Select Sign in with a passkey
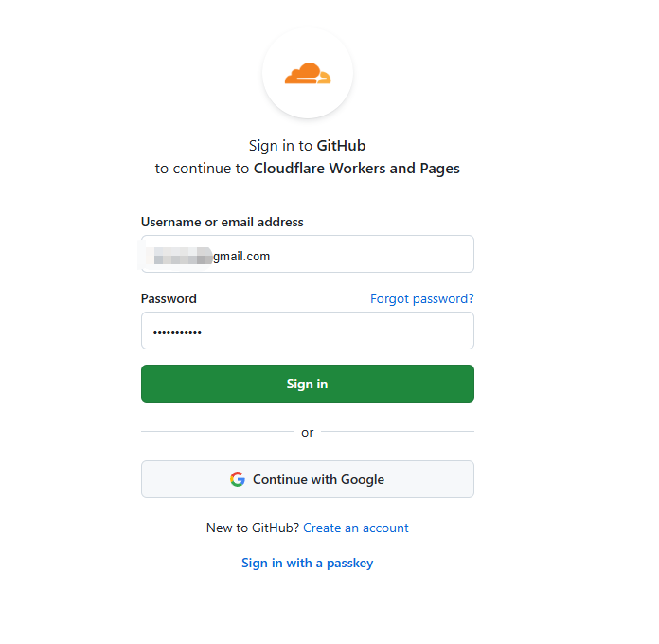Screen dimensions: 659x644 click(x=308, y=563)
